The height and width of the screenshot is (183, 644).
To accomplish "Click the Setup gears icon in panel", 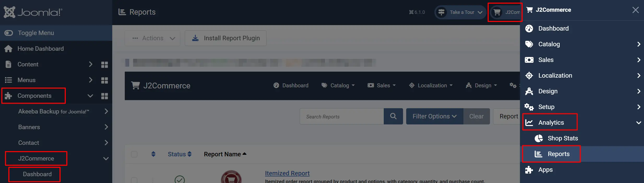I will point(529,107).
